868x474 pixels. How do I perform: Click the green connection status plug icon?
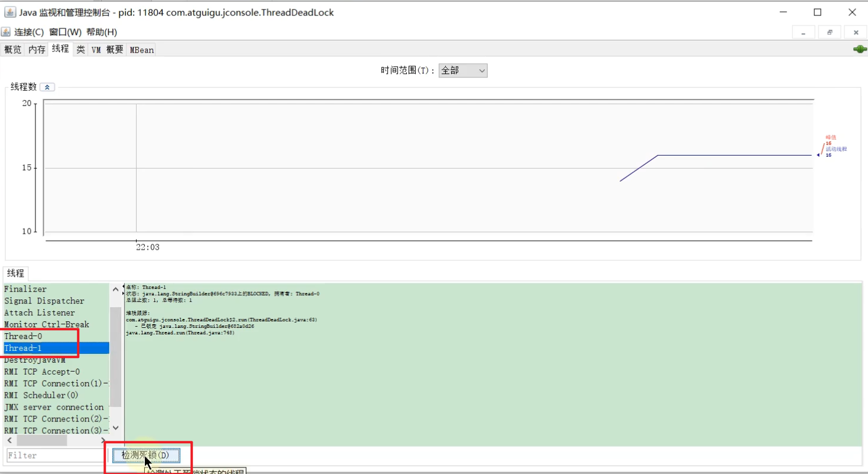[x=860, y=50]
